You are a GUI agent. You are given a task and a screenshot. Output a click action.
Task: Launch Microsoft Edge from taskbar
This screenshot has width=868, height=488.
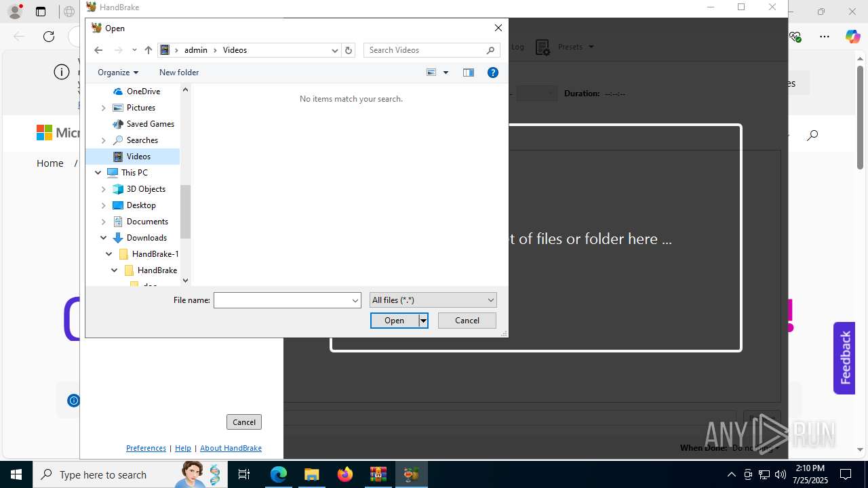click(x=279, y=474)
